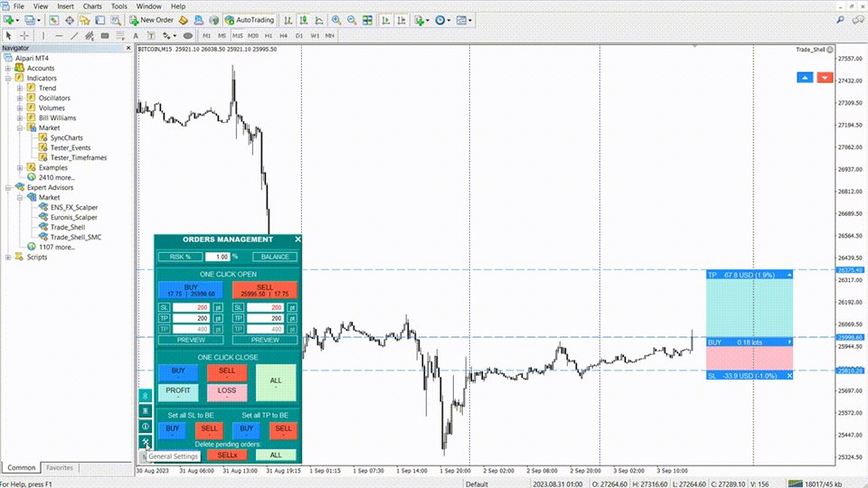Image resolution: width=868 pixels, height=488 pixels.
Task: Click red SELL one click open button
Action: coord(265,290)
